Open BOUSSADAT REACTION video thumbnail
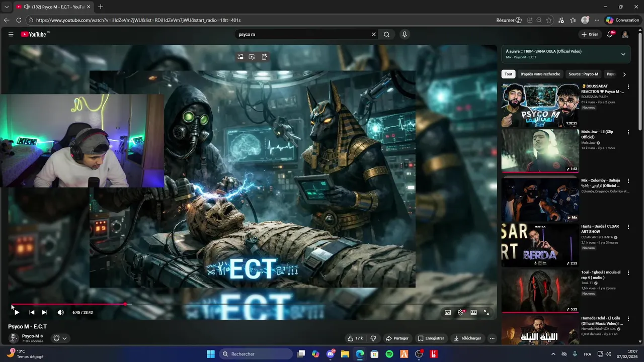The image size is (644, 362). 540,105
